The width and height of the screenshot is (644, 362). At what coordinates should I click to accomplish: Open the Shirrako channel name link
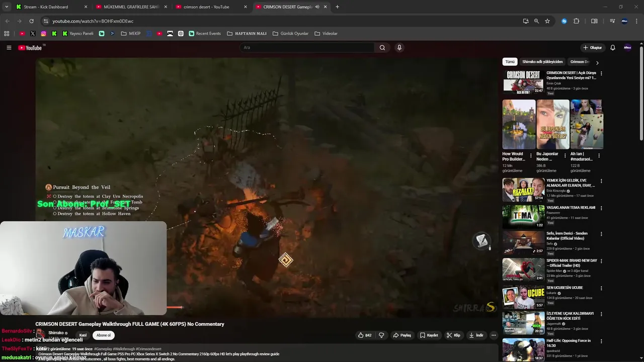click(56, 333)
